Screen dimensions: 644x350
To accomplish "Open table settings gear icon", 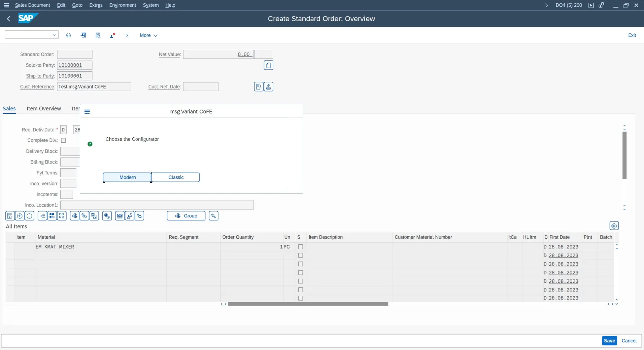I will pyautogui.click(x=614, y=226).
